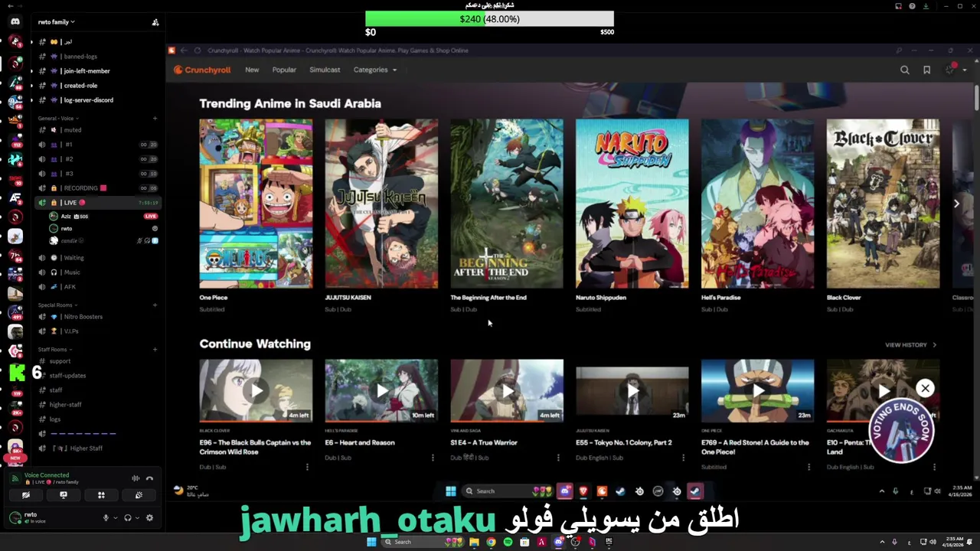The image size is (980, 551).
Task: Open One Piece trending poster
Action: tap(256, 204)
